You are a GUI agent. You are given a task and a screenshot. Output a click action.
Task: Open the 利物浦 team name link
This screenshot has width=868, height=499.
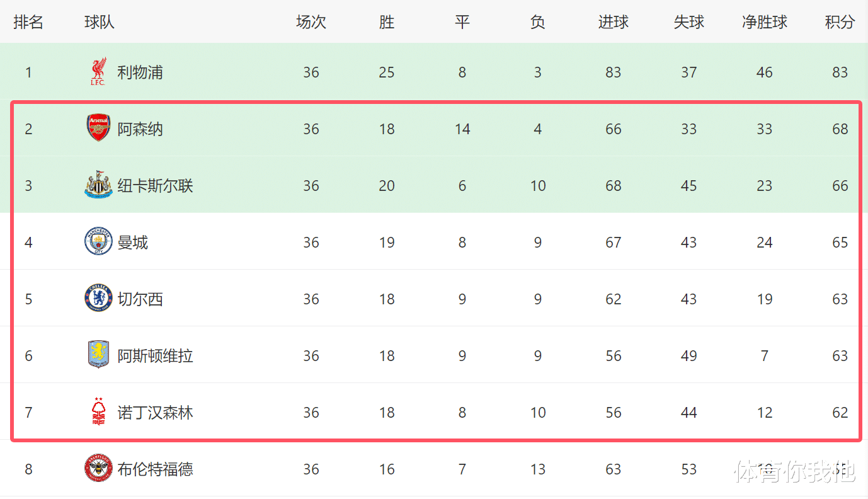click(x=140, y=72)
